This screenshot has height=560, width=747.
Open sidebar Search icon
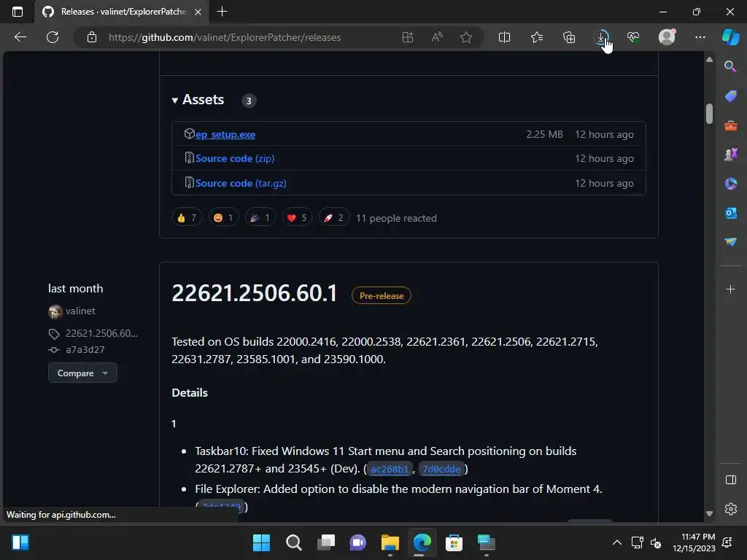730,66
